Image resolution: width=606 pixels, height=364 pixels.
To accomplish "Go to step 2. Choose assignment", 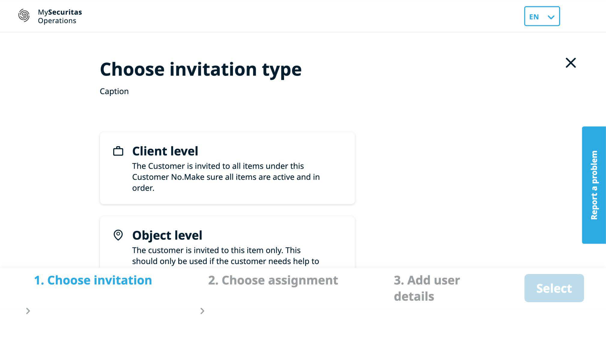I will [273, 280].
